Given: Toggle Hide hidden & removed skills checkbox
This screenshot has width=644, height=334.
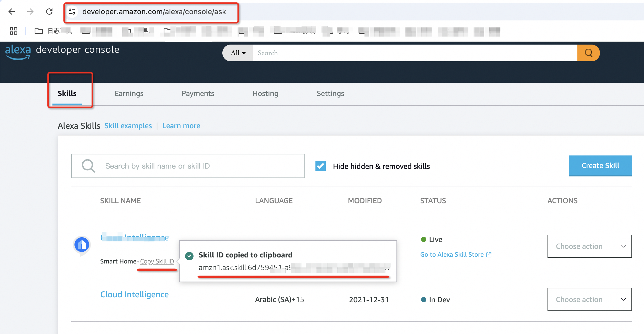Looking at the screenshot, I should pyautogui.click(x=320, y=166).
